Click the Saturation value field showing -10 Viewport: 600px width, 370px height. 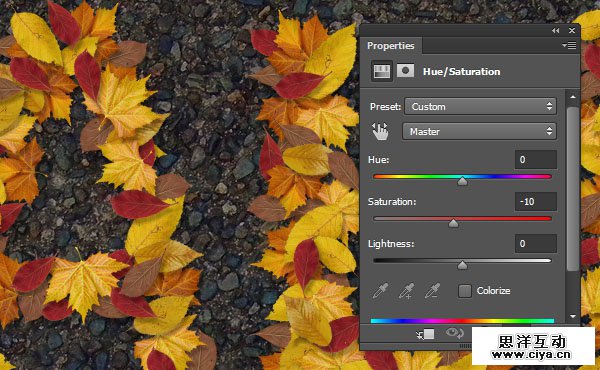pos(536,202)
